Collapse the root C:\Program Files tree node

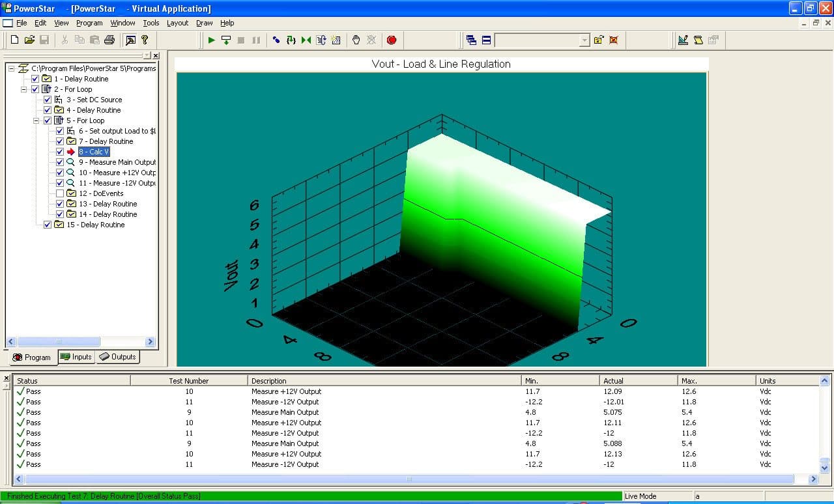point(12,68)
